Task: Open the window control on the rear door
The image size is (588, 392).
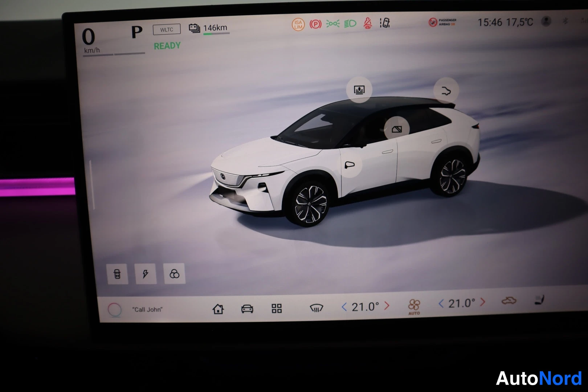Action: click(397, 129)
